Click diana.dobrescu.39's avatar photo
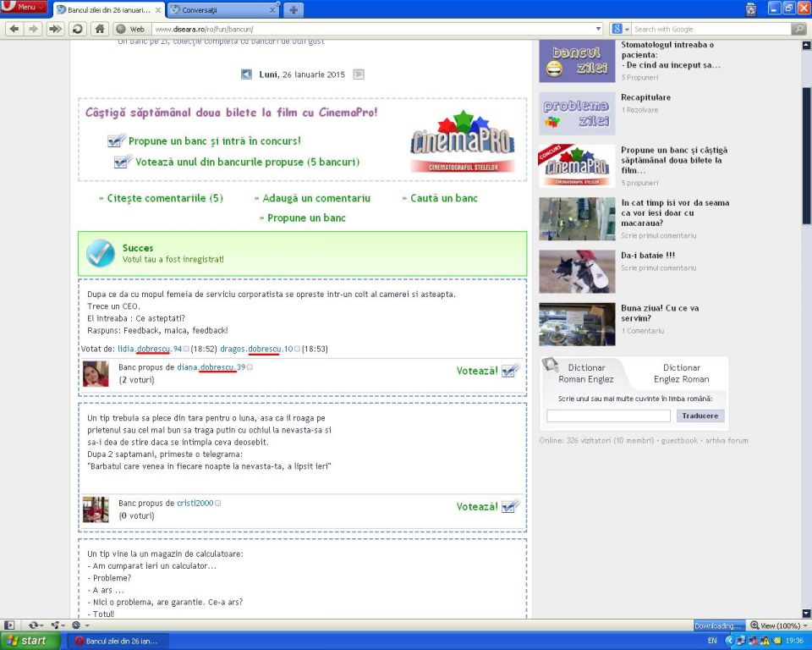 tap(96, 374)
